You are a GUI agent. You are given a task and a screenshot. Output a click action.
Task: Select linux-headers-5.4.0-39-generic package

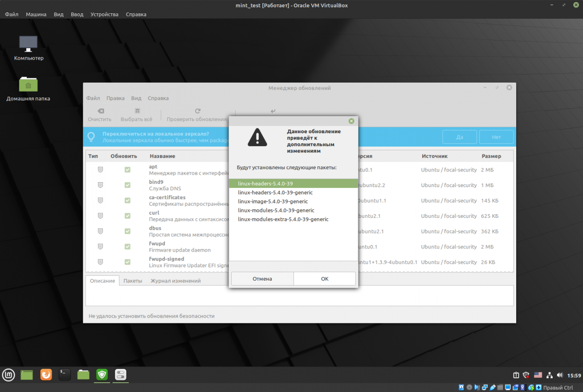293,192
